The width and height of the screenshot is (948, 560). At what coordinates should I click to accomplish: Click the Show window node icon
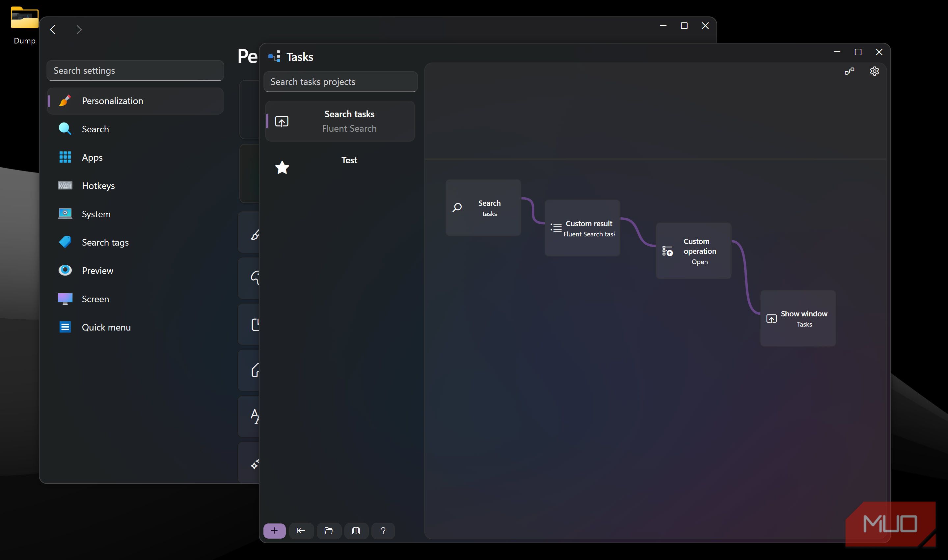point(772,319)
